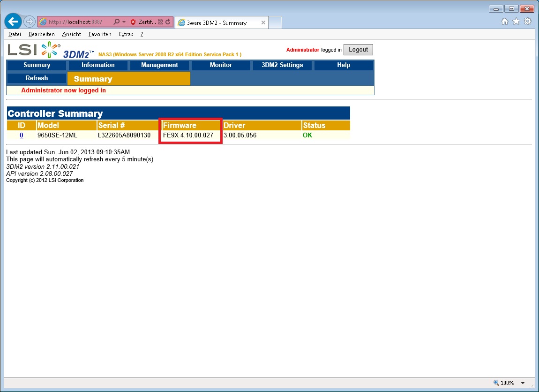Toggle the compatibility view icon

[x=160, y=22]
